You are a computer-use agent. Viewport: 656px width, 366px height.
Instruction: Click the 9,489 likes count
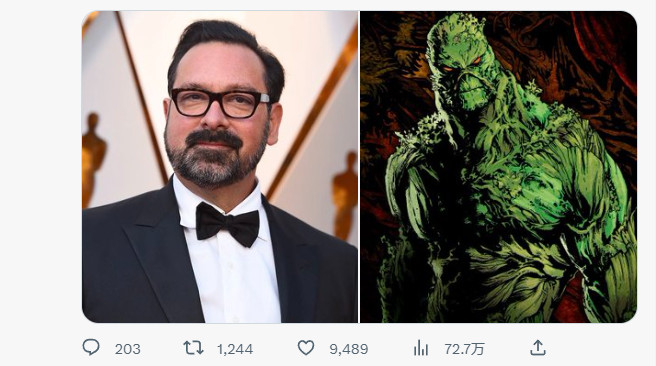point(348,349)
